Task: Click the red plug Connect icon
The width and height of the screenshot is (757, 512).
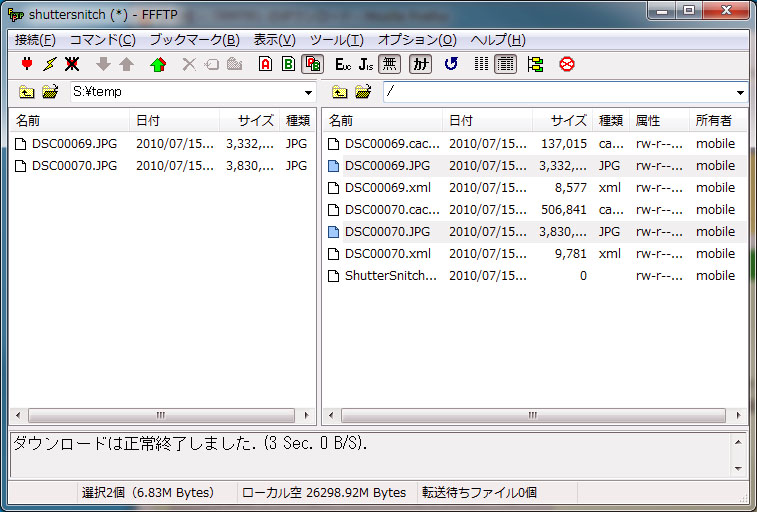Action: click(27, 64)
